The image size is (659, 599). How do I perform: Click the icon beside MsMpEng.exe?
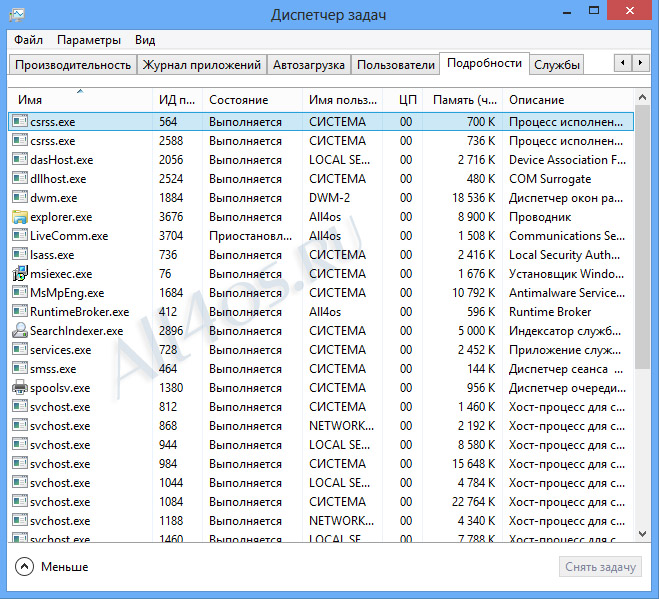[20, 292]
